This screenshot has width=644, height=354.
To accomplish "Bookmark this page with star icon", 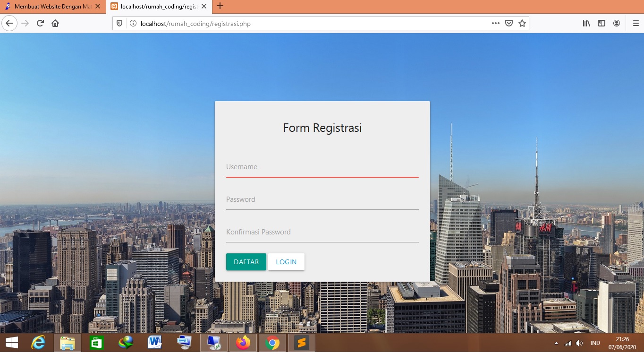I will coord(522,23).
